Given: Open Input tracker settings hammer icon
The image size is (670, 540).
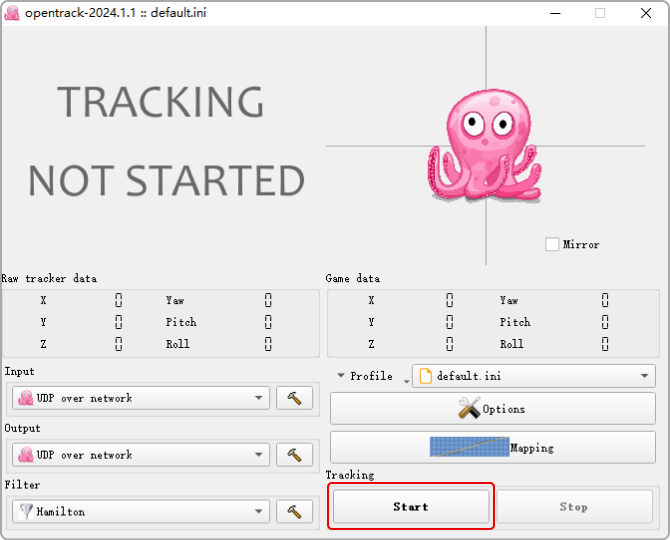Looking at the screenshot, I should 294,398.
